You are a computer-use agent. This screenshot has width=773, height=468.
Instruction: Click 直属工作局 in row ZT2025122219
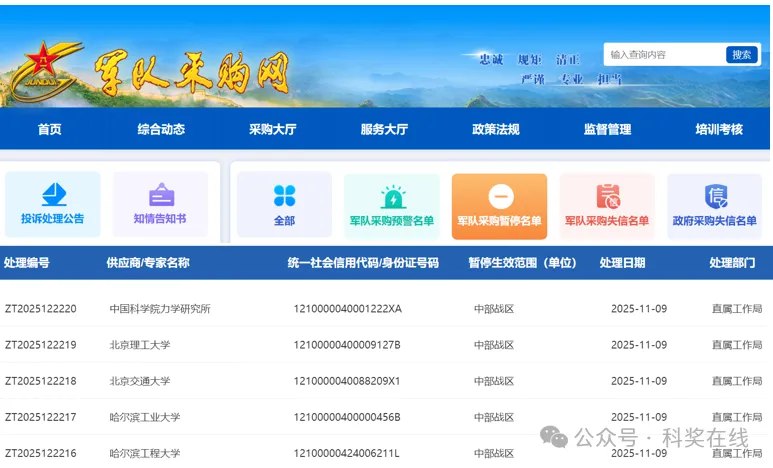pos(737,345)
